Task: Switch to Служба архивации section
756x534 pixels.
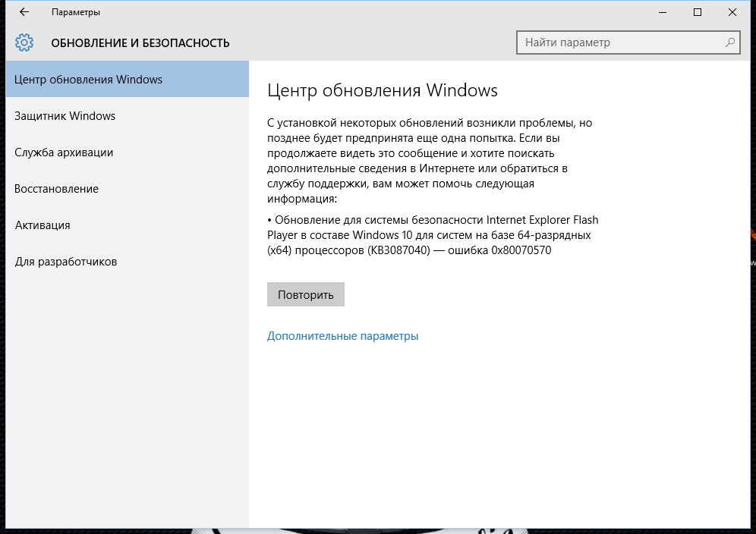Action: pyautogui.click(x=64, y=152)
